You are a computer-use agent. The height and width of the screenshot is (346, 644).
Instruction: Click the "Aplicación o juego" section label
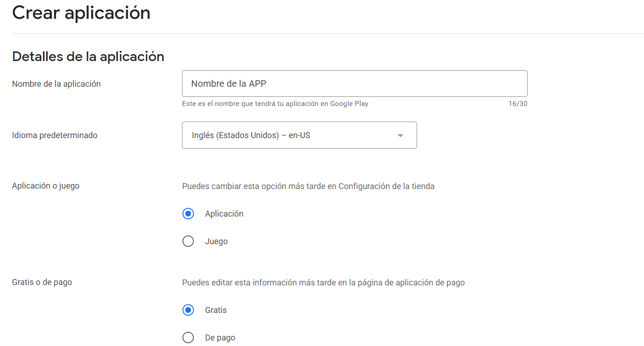(46, 185)
